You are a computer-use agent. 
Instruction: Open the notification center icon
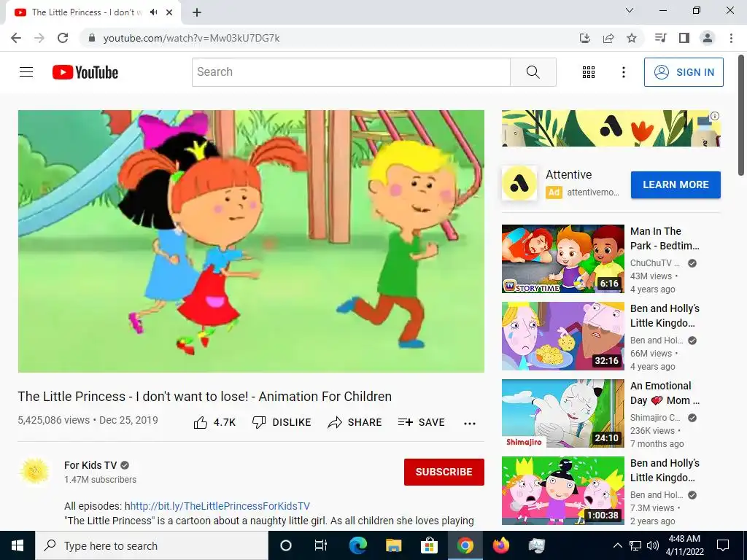(x=723, y=545)
